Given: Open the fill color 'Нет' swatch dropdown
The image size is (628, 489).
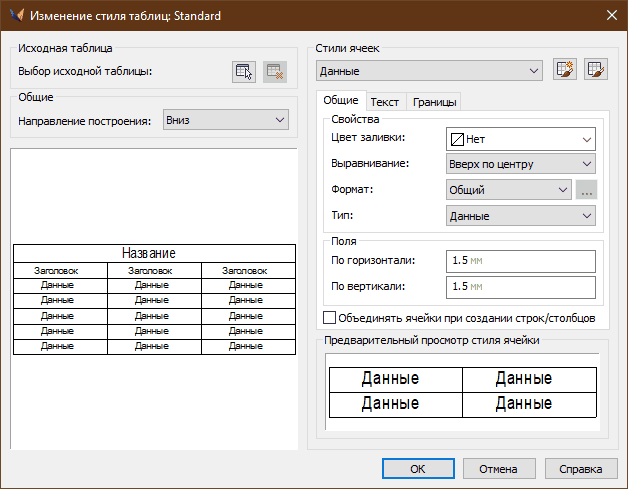Looking at the screenshot, I should pos(520,139).
